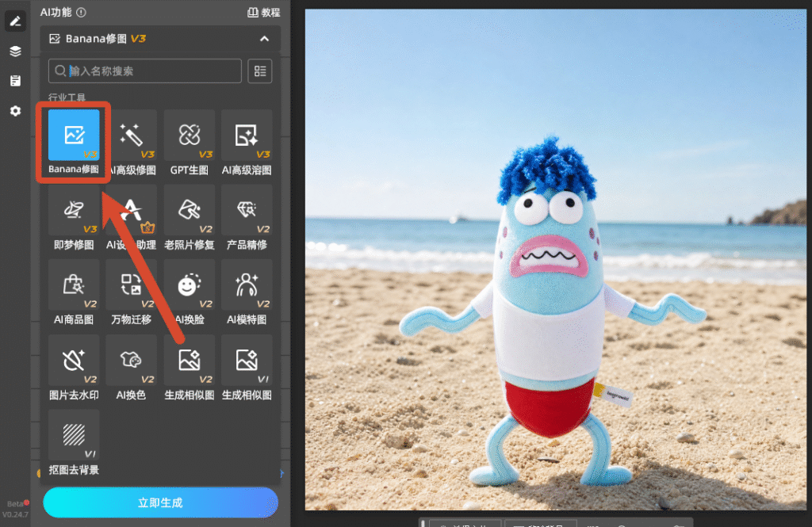Click the pencil edit icon in left sidebar
The image size is (812, 527).
(x=15, y=21)
